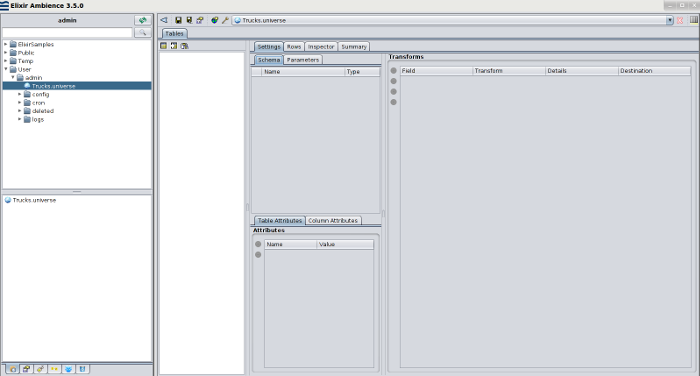The height and width of the screenshot is (376, 700).
Task: Click the lower round button in Attributes
Action: click(258, 255)
